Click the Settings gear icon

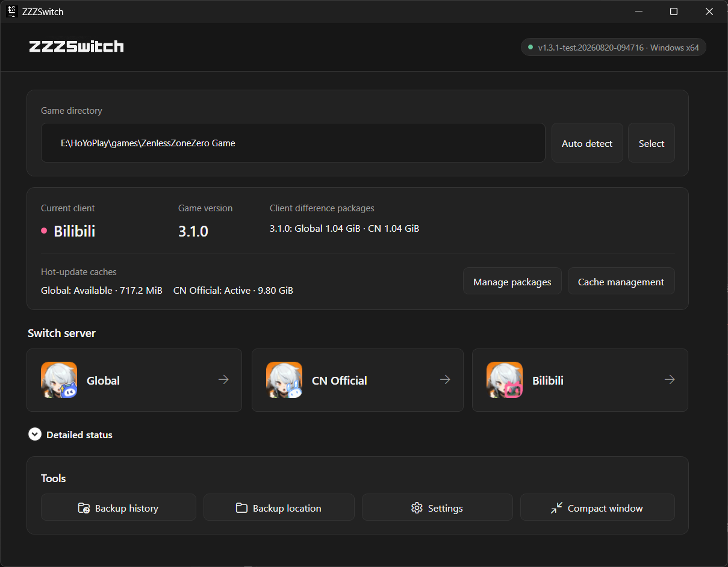417,508
